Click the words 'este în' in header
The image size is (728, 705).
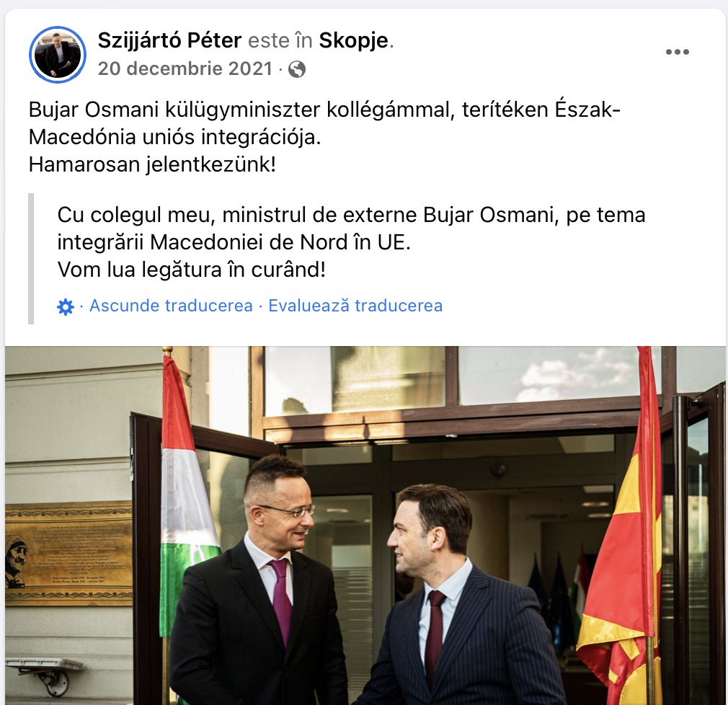(280, 40)
